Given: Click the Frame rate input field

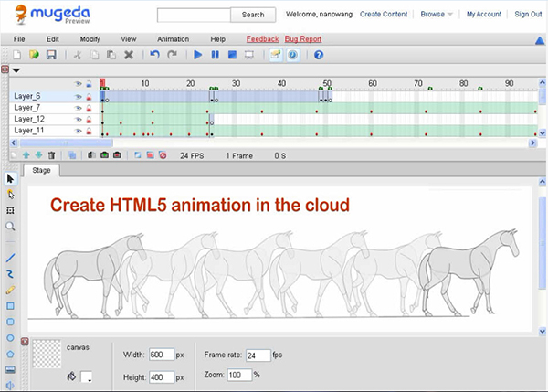Looking at the screenshot, I should pos(258,355).
